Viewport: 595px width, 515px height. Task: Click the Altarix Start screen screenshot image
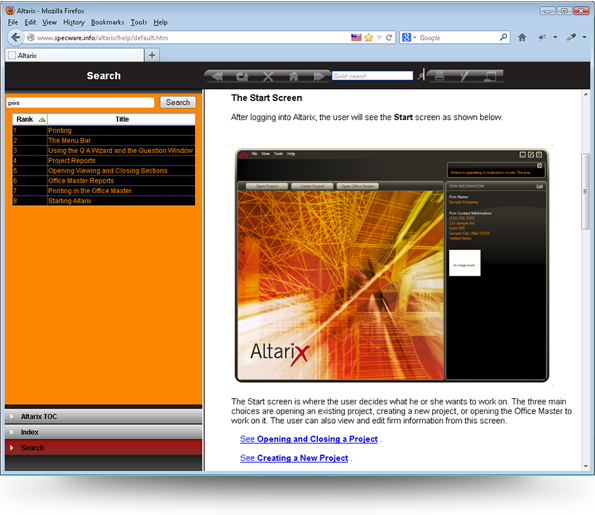click(392, 265)
